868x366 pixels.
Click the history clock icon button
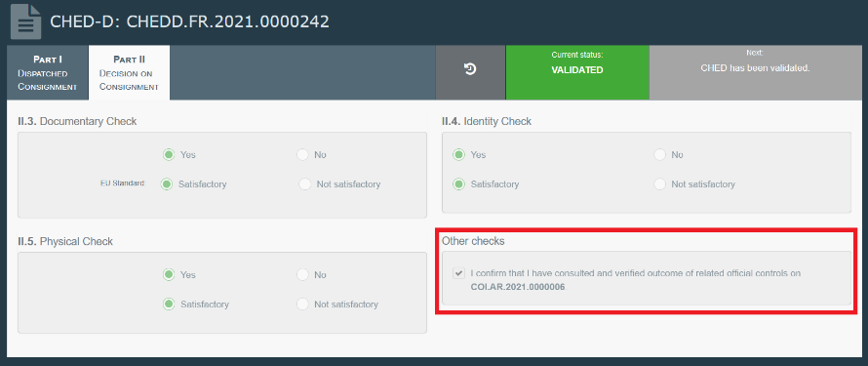[x=470, y=69]
